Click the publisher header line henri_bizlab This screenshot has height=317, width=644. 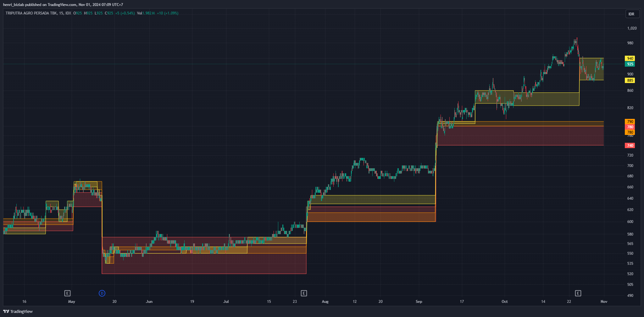pos(63,5)
